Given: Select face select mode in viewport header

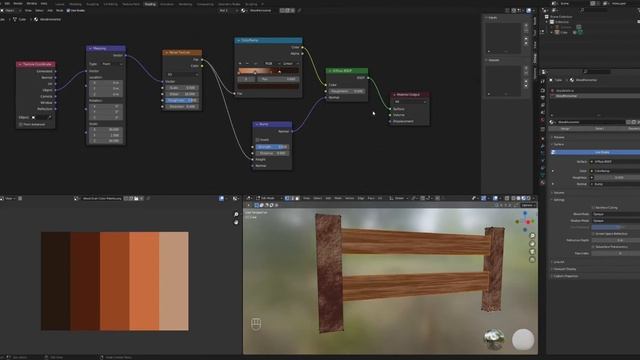Looking at the screenshot, I should point(297,198).
